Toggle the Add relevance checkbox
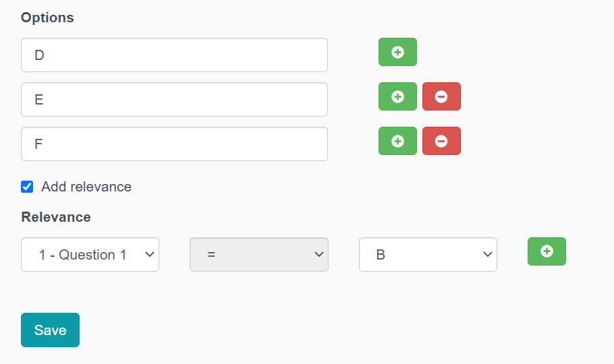 [x=27, y=187]
